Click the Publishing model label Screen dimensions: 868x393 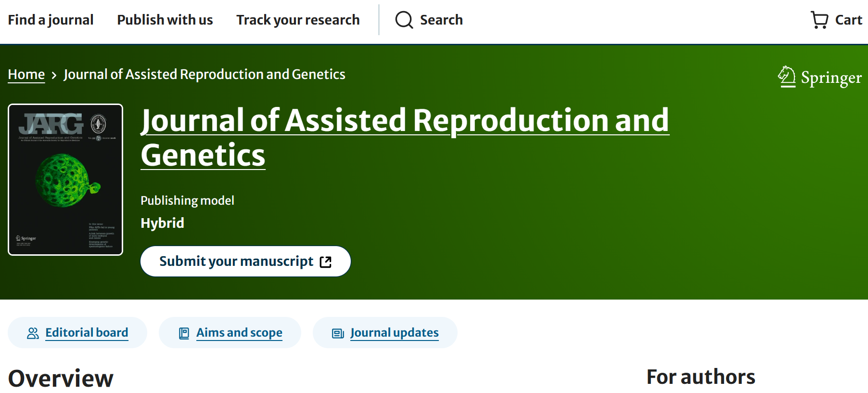tap(187, 200)
